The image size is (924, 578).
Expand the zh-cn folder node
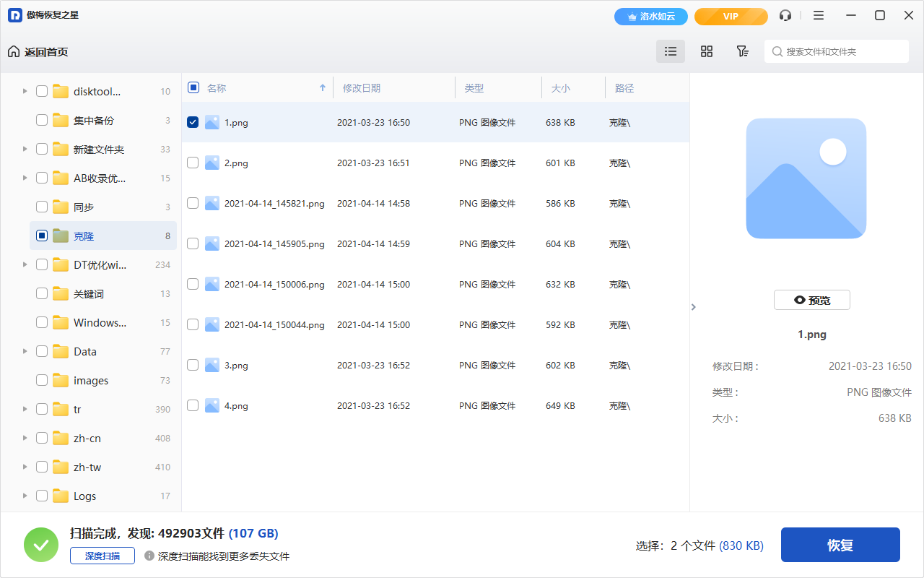[x=25, y=438]
